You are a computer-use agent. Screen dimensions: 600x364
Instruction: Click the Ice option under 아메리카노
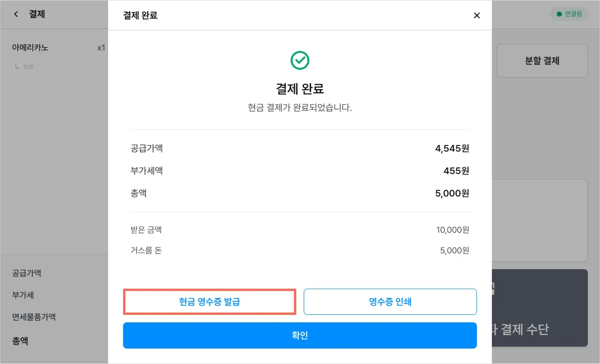[x=28, y=66]
